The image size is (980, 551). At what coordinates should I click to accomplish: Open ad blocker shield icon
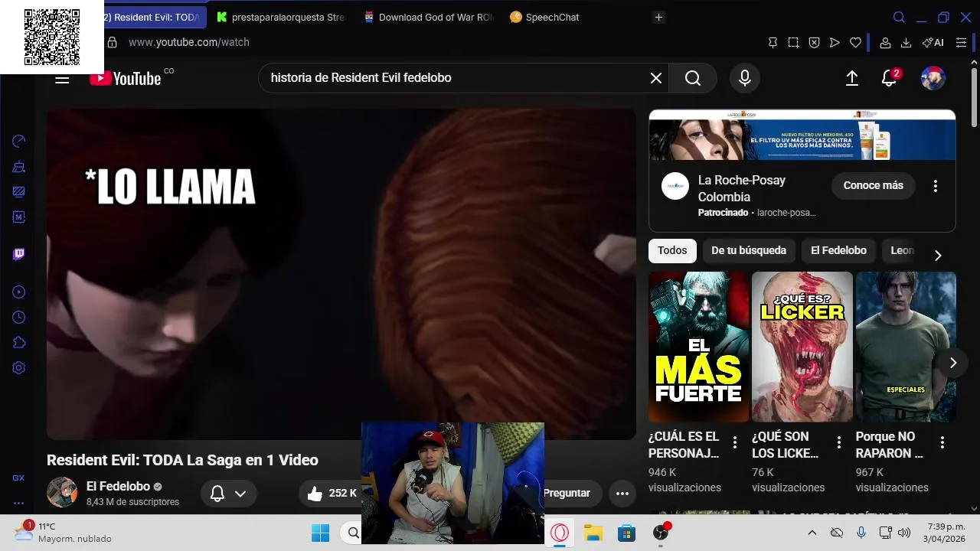pyautogui.click(x=814, y=42)
